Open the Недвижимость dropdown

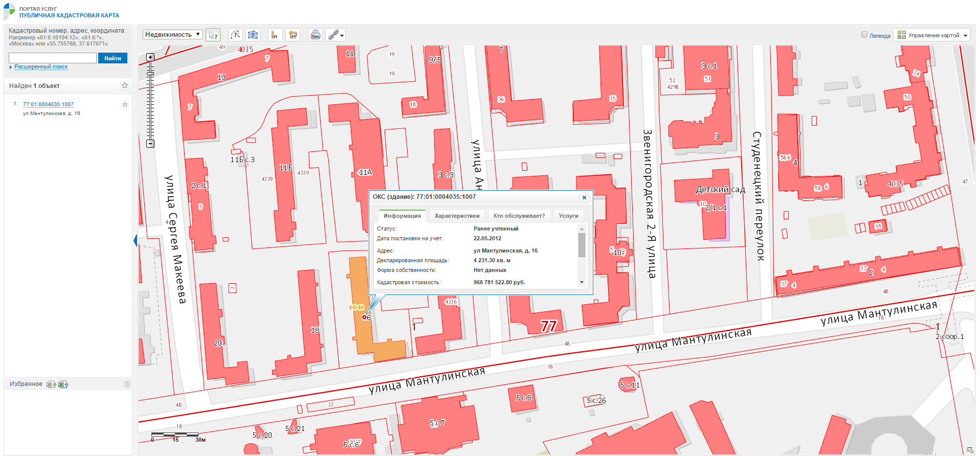click(x=172, y=35)
